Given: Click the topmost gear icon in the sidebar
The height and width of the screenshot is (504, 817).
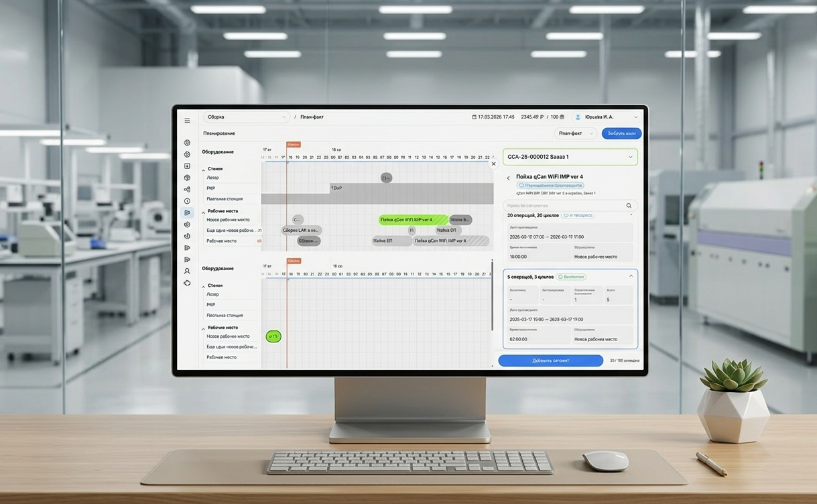Looking at the screenshot, I should 187,143.
